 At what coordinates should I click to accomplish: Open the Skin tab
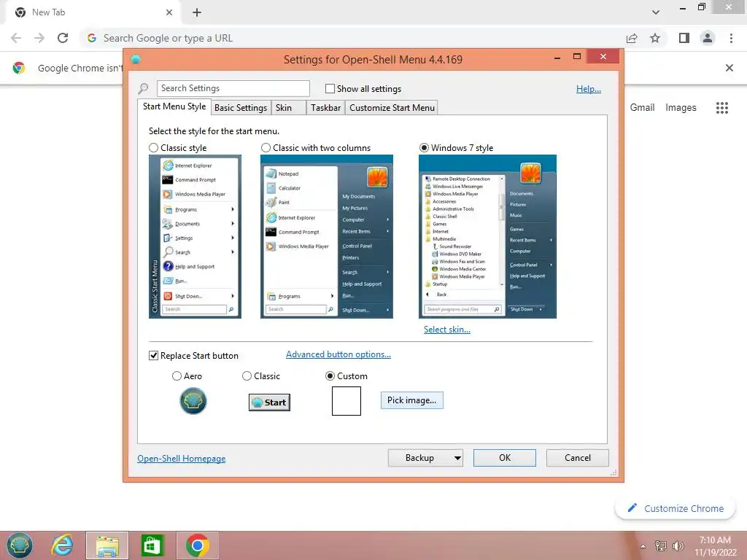tap(289, 108)
